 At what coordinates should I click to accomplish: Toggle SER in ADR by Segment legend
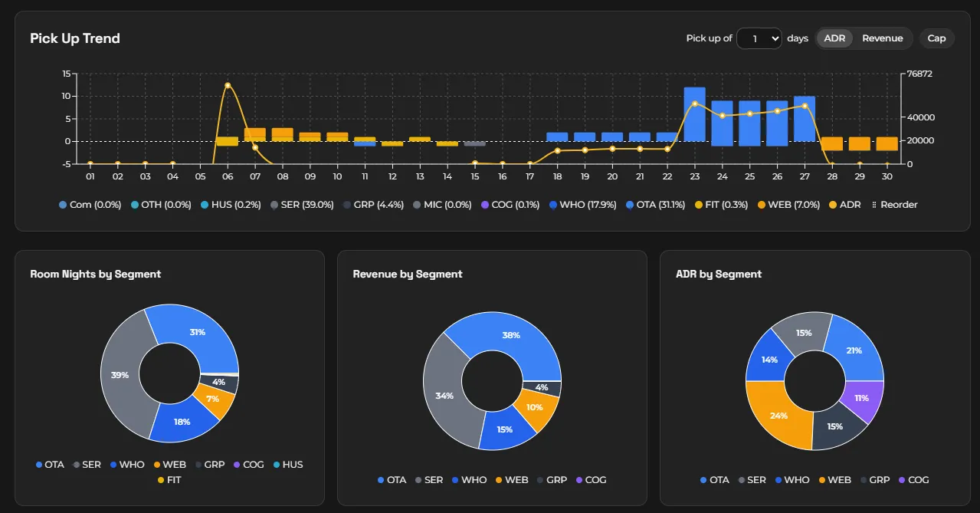tap(752, 480)
